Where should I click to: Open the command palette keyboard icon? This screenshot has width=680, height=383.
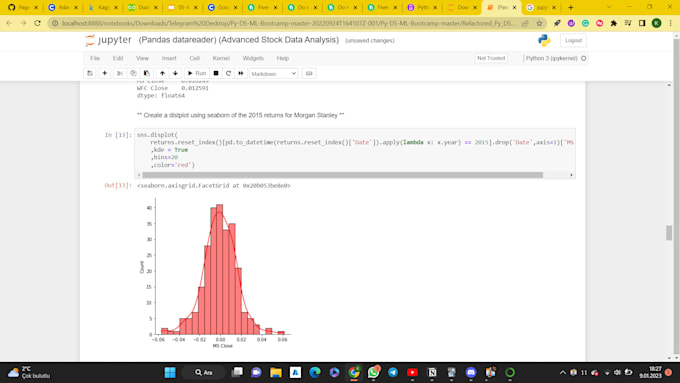tap(309, 73)
